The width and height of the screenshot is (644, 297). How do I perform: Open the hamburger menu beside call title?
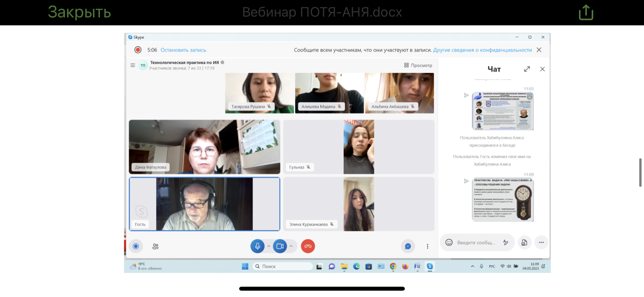tap(132, 65)
